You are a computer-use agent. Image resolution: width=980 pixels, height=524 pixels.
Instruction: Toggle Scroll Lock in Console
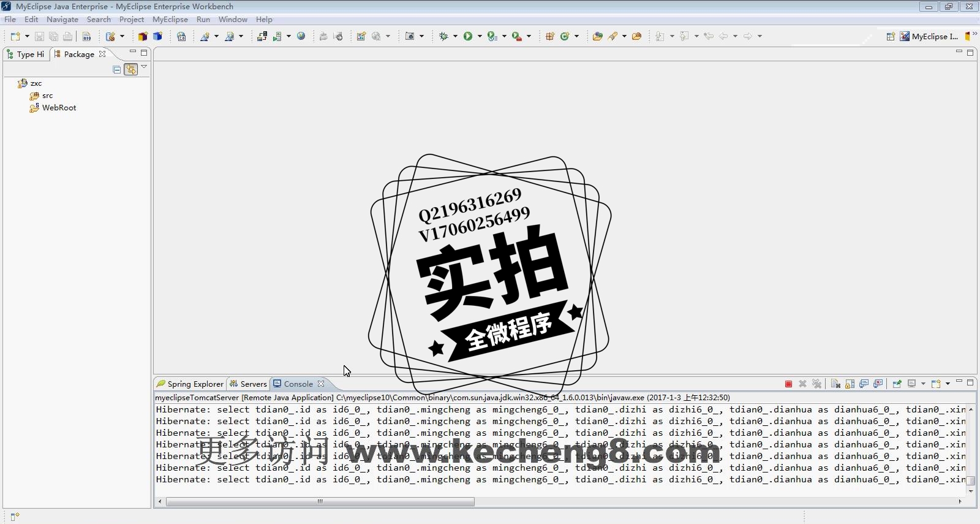850,384
